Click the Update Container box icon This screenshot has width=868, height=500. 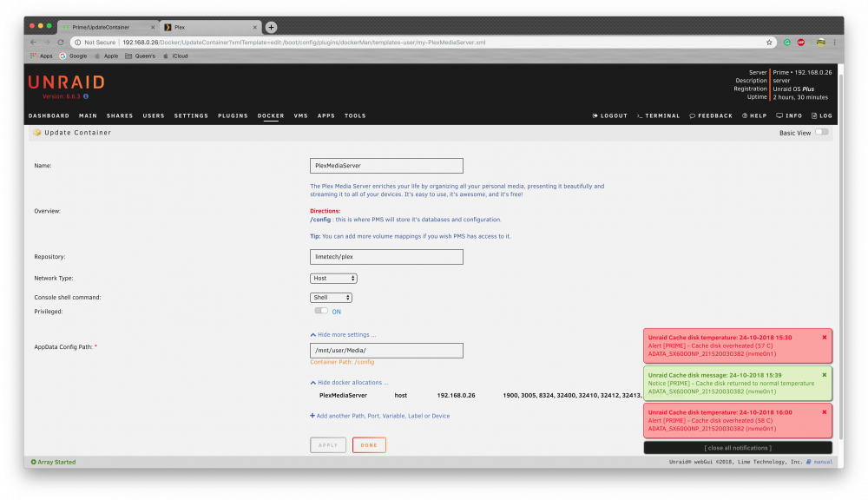37,132
